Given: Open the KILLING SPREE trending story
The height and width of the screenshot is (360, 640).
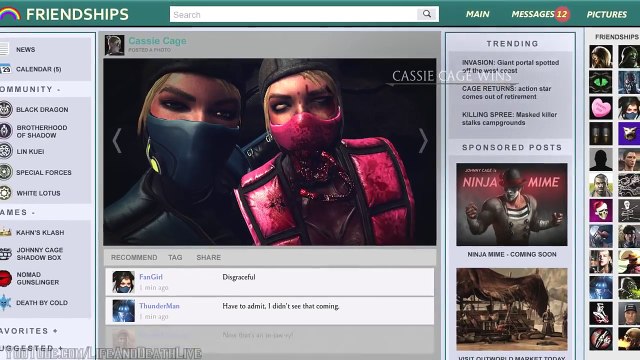Looking at the screenshot, I should coord(509,119).
